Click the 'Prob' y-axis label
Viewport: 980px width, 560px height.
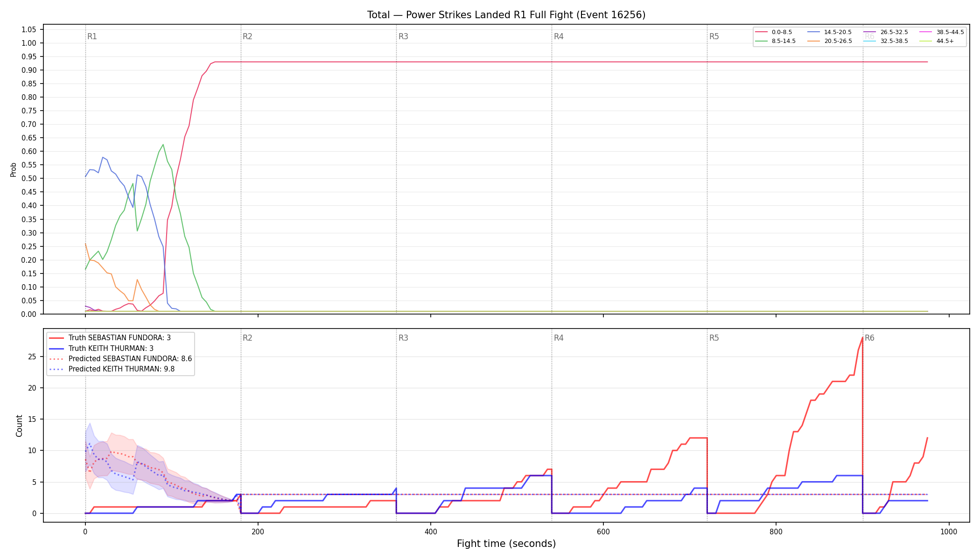coord(14,169)
